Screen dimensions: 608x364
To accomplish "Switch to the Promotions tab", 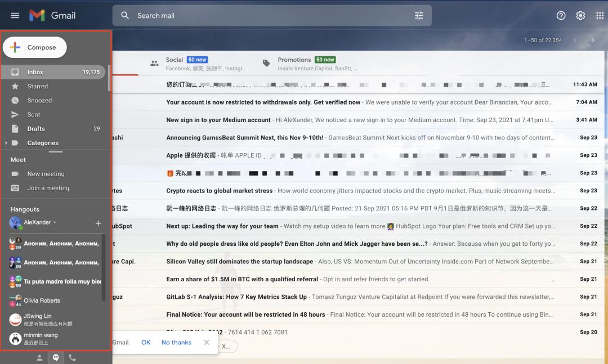I will (x=310, y=63).
